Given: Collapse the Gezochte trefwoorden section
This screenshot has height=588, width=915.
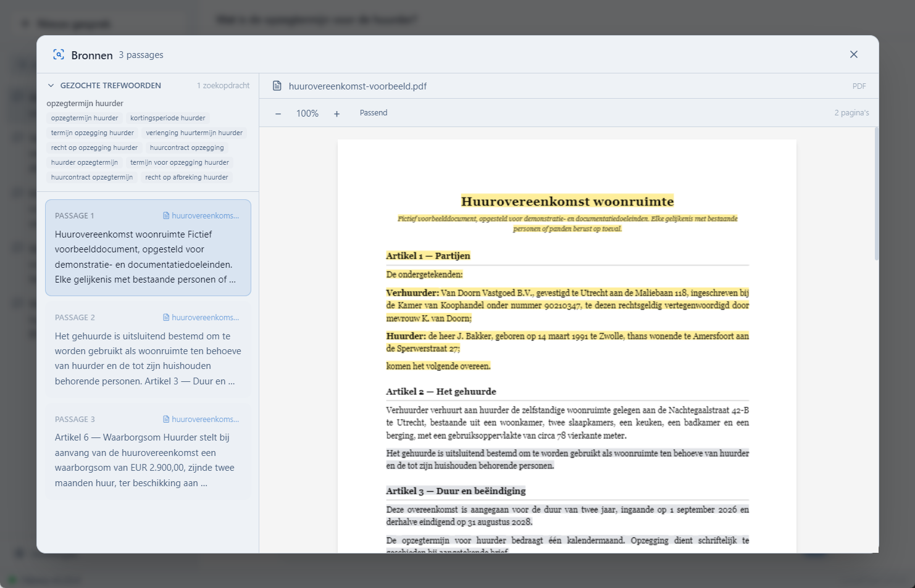Looking at the screenshot, I should [51, 86].
